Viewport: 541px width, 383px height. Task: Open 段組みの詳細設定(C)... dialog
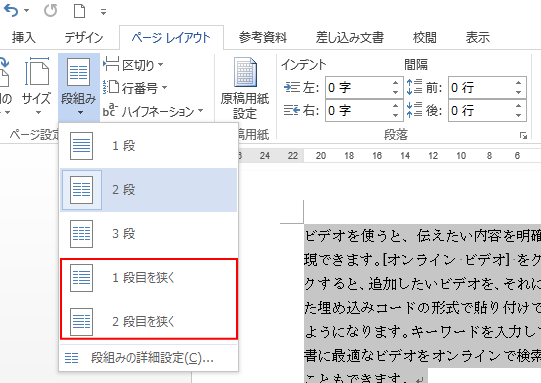click(149, 358)
